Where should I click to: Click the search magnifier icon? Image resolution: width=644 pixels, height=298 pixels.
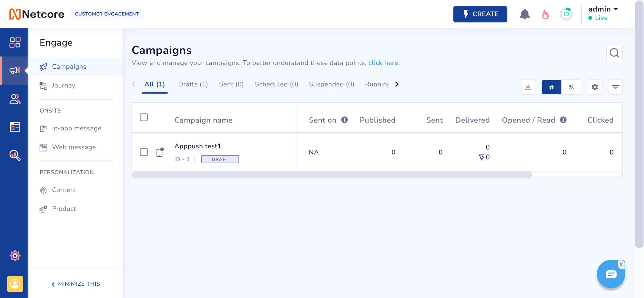pos(614,53)
